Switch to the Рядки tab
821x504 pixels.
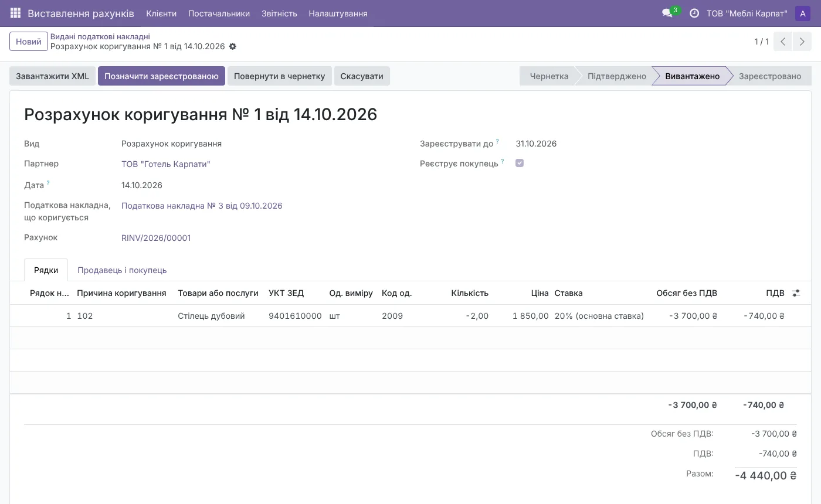46,270
